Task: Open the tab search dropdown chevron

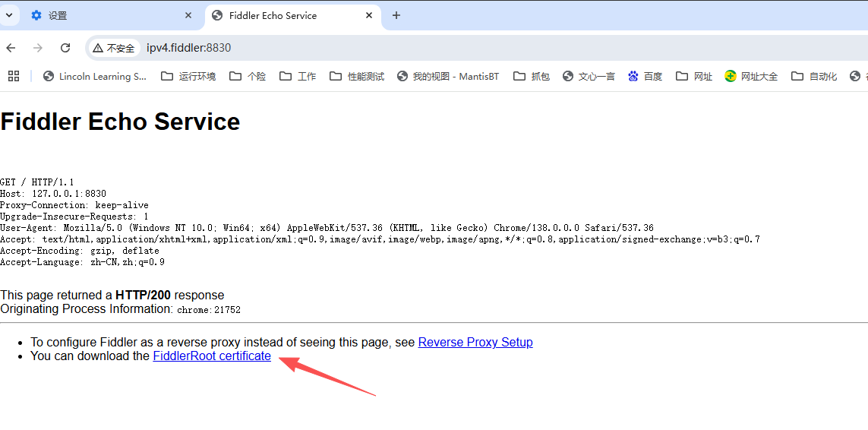Action: [x=9, y=15]
